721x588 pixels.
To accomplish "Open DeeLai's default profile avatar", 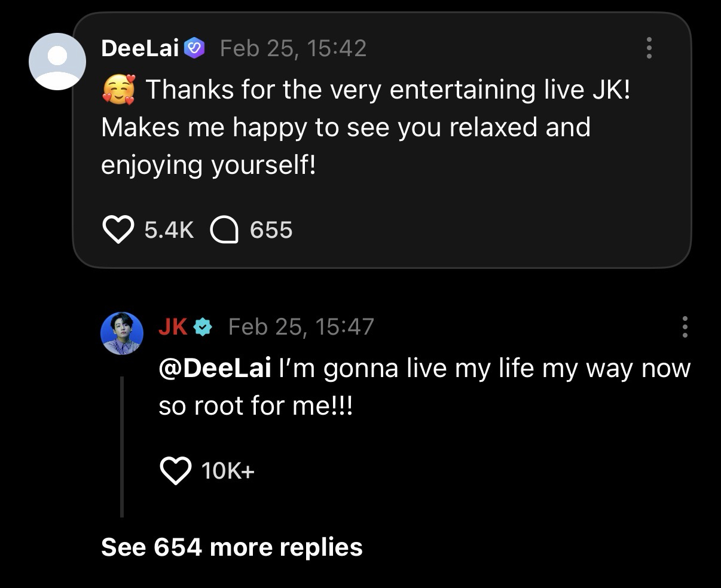I will [x=58, y=62].
